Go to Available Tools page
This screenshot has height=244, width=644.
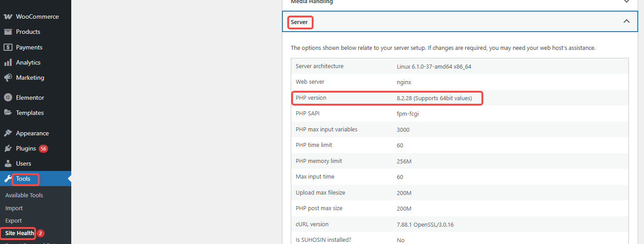pos(24,195)
